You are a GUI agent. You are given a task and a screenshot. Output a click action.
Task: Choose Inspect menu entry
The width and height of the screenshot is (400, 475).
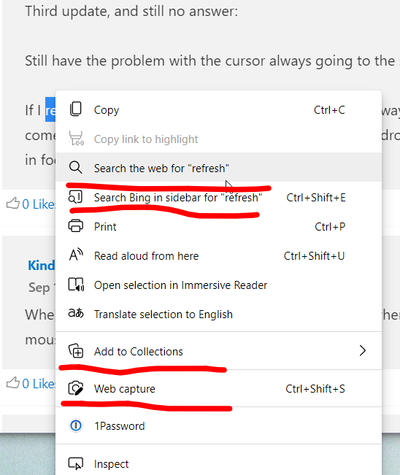point(219,462)
